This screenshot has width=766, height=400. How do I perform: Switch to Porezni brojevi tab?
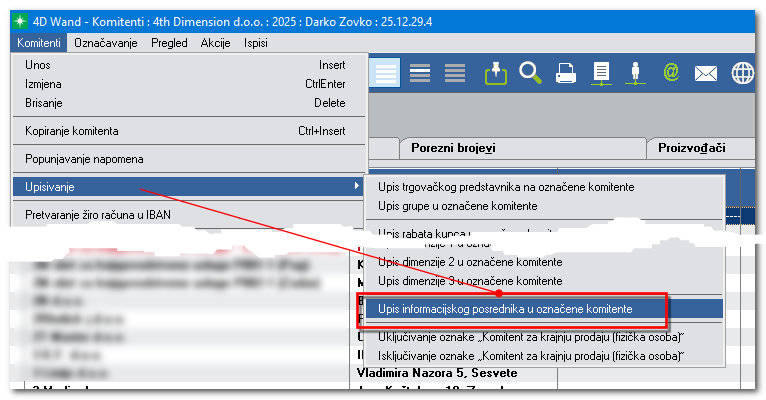point(453,148)
